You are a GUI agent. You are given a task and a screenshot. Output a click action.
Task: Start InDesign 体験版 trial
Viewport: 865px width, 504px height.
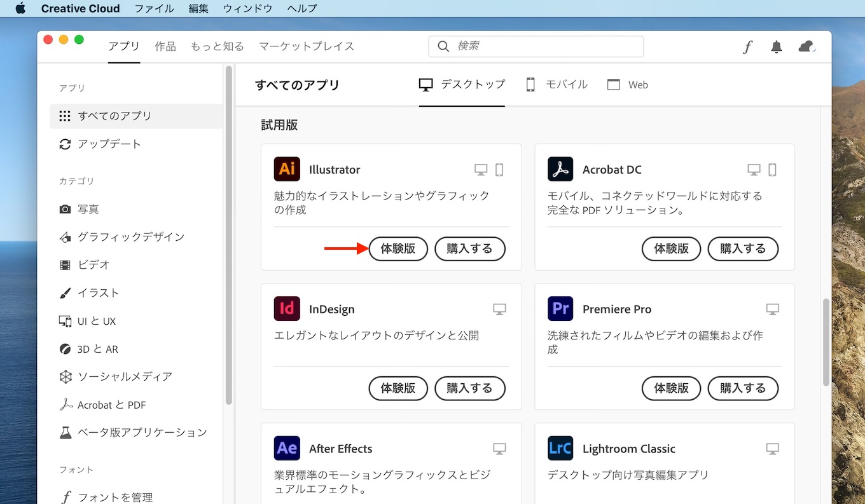point(398,388)
